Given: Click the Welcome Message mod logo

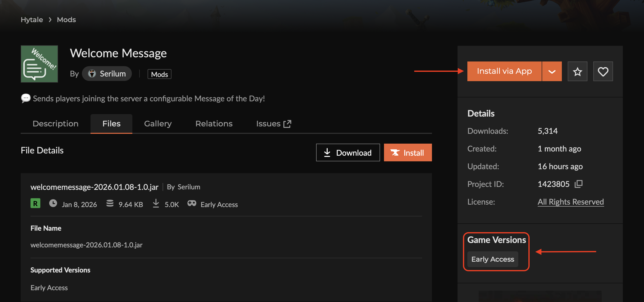Looking at the screenshot, I should click(x=39, y=64).
